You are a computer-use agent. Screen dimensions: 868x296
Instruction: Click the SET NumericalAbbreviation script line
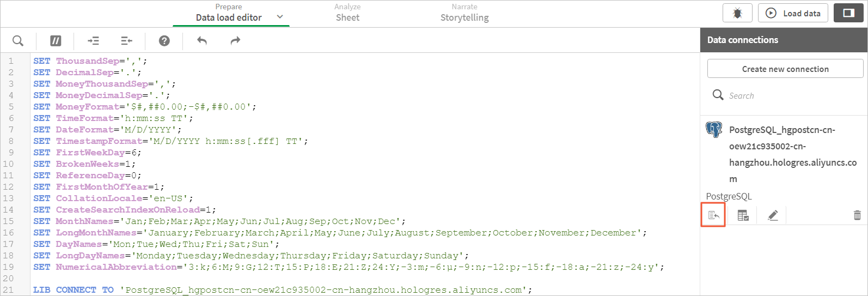point(349,267)
